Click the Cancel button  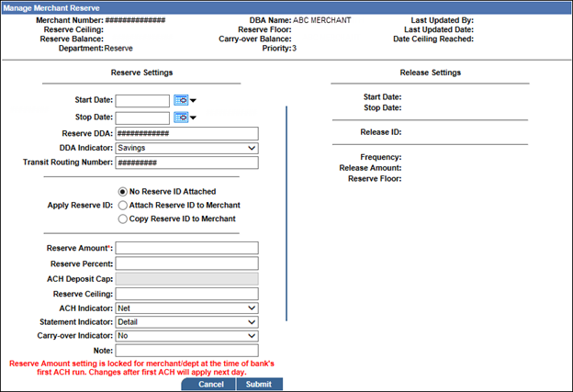[x=208, y=384]
